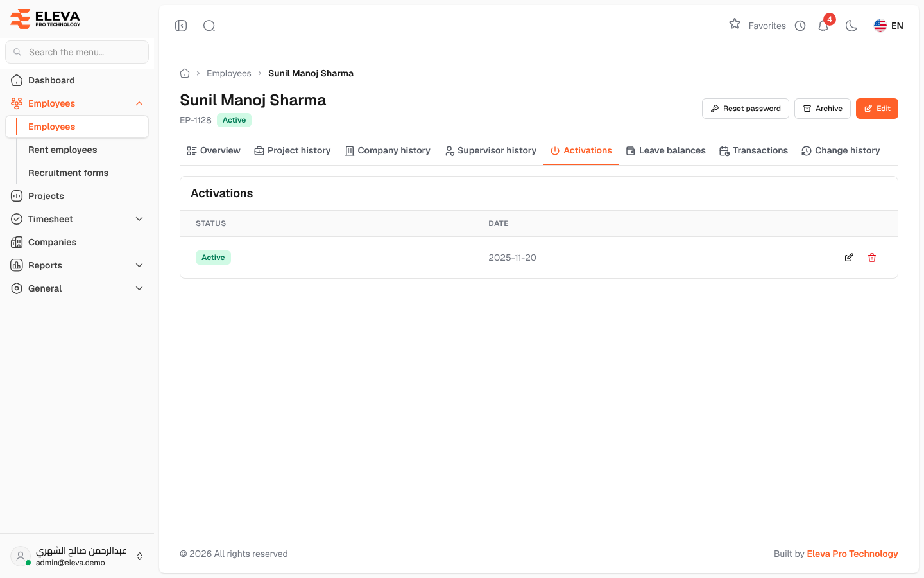
Task: Open Dashboard from the sidebar
Action: click(77, 80)
